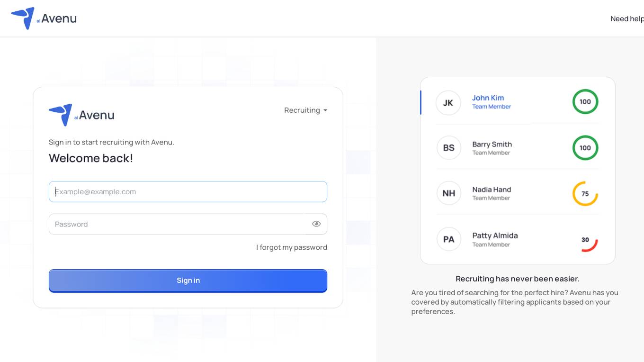Screen dimensions: 644x362
Task: Click the PA avatar circle
Action: tap(449, 239)
